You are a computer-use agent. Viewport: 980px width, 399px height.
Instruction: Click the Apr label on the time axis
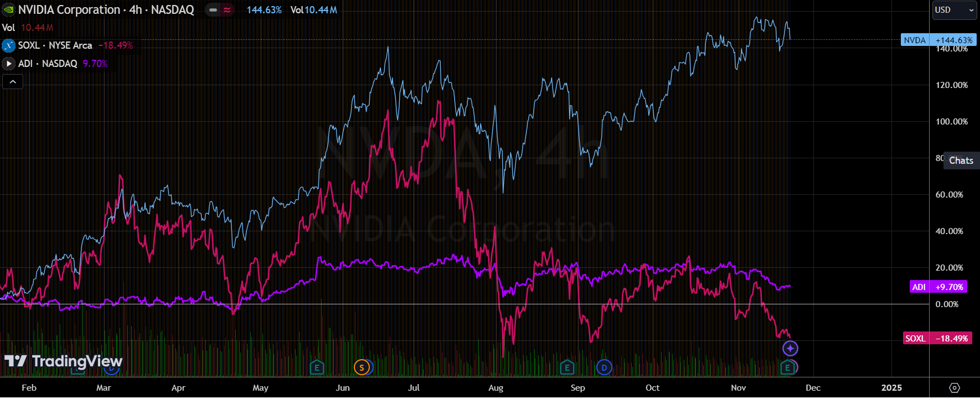[x=178, y=388]
